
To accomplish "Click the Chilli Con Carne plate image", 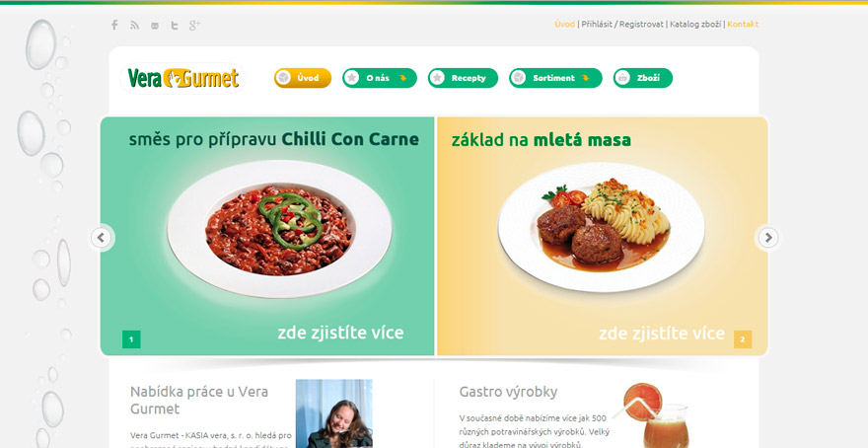I will [x=279, y=229].
